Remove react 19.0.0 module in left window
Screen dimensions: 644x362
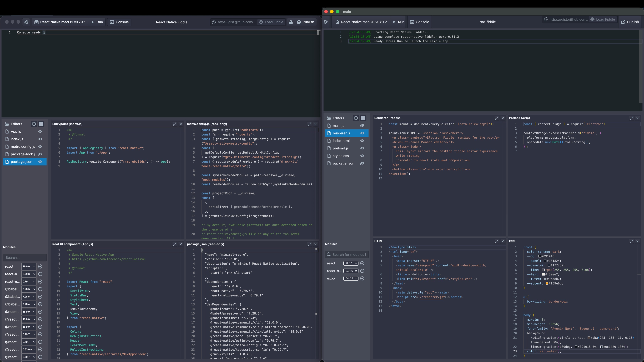[40, 267]
